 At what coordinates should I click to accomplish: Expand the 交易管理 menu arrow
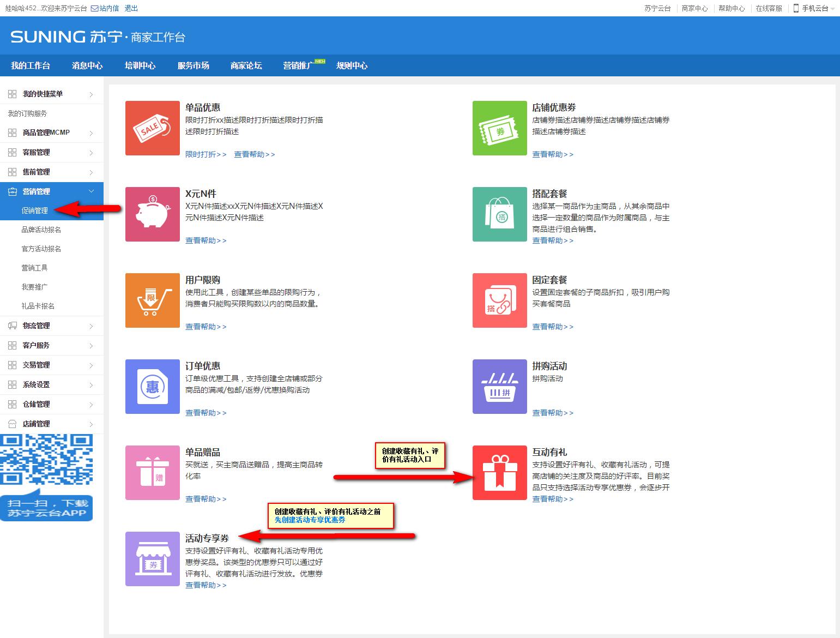(x=91, y=365)
